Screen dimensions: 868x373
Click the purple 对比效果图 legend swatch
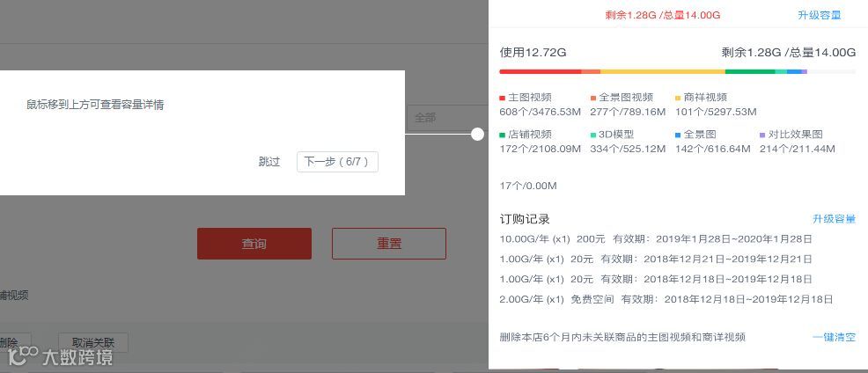(763, 135)
